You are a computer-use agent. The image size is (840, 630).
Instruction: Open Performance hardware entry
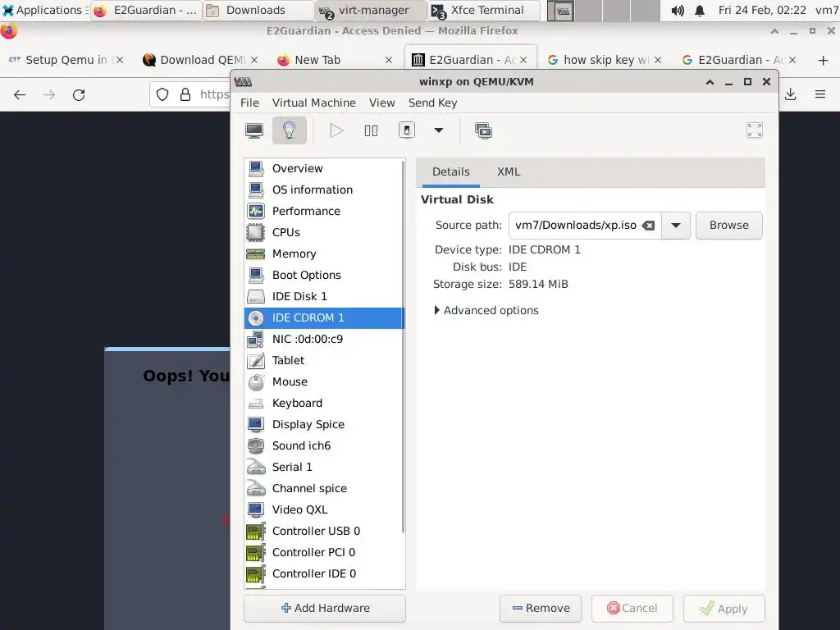[x=324, y=211]
